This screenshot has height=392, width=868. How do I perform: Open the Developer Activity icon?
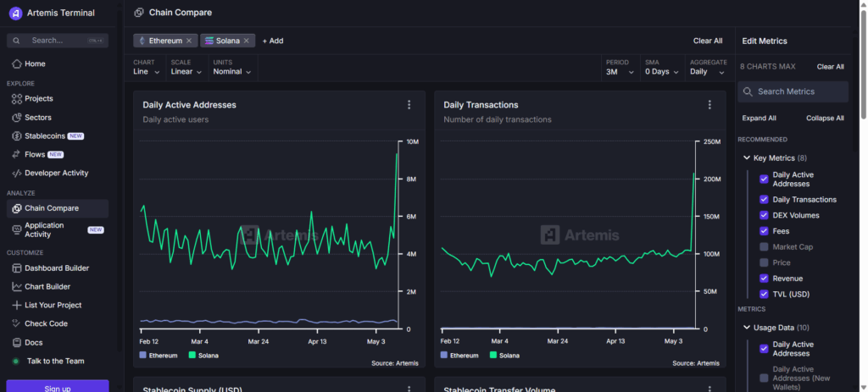pyautogui.click(x=17, y=174)
